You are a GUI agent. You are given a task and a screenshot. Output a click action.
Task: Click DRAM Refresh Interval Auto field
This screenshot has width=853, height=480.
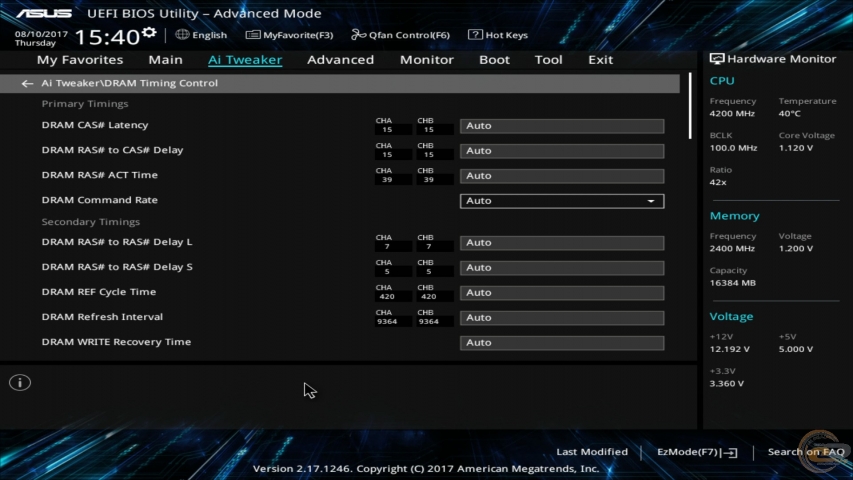[x=562, y=318]
